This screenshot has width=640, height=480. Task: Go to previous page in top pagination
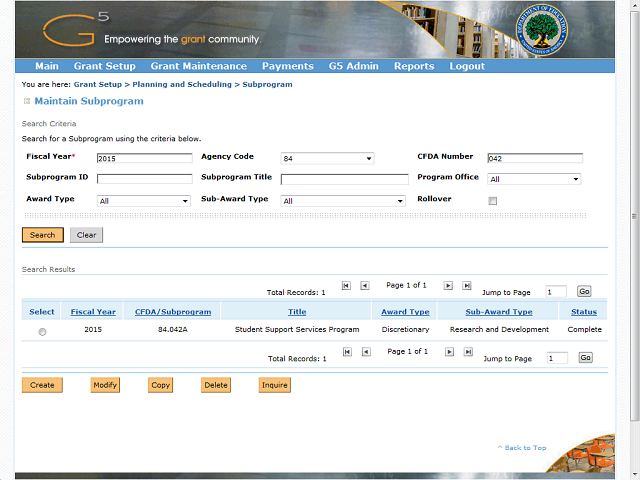365,285
